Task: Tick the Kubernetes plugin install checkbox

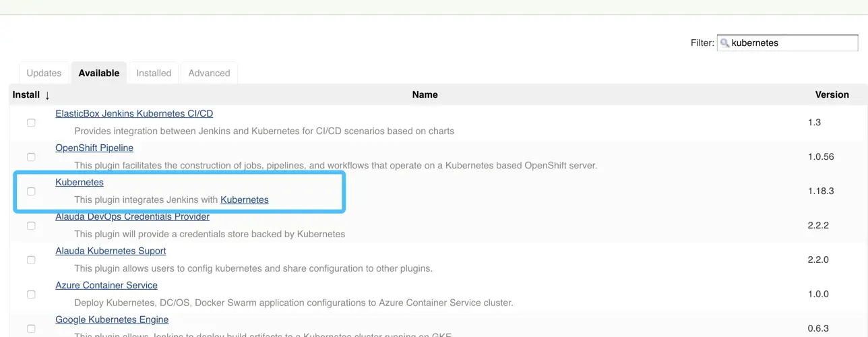Action: click(31, 191)
